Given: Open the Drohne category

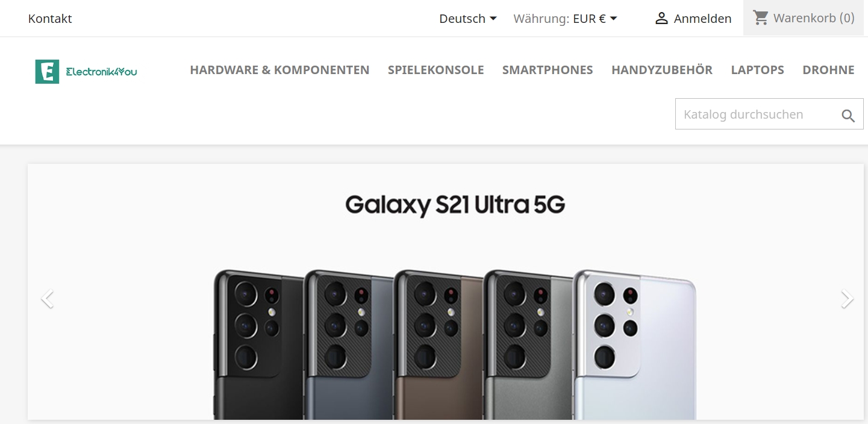Looking at the screenshot, I should (828, 70).
